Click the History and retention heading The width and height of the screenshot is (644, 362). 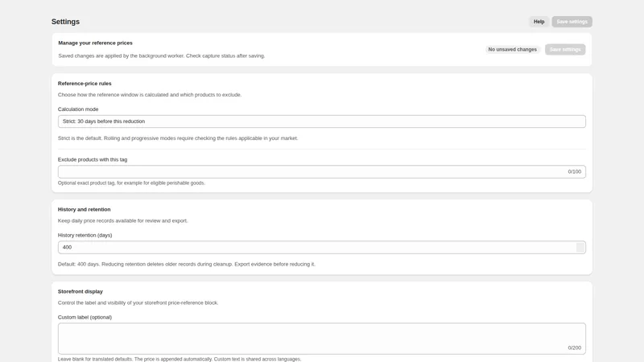(x=85, y=209)
